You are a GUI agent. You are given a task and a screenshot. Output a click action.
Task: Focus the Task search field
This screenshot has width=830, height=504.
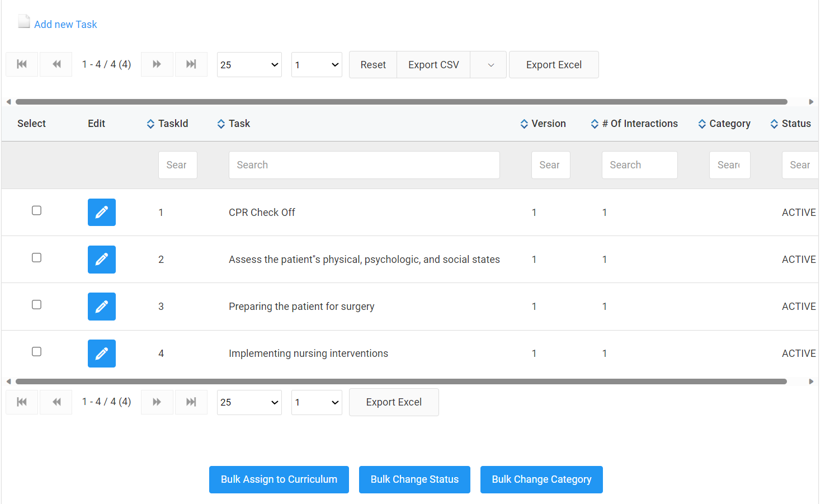364,165
